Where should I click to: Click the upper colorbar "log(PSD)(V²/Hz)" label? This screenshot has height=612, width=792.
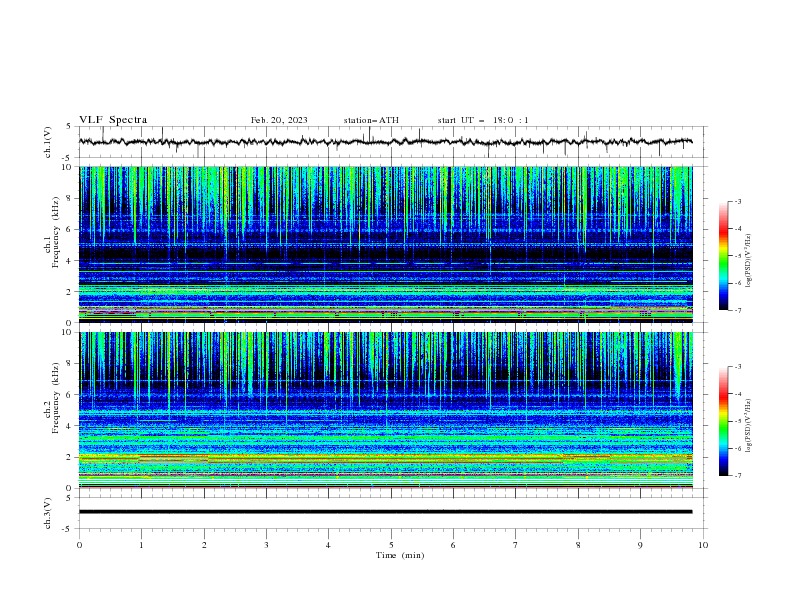coord(749,261)
